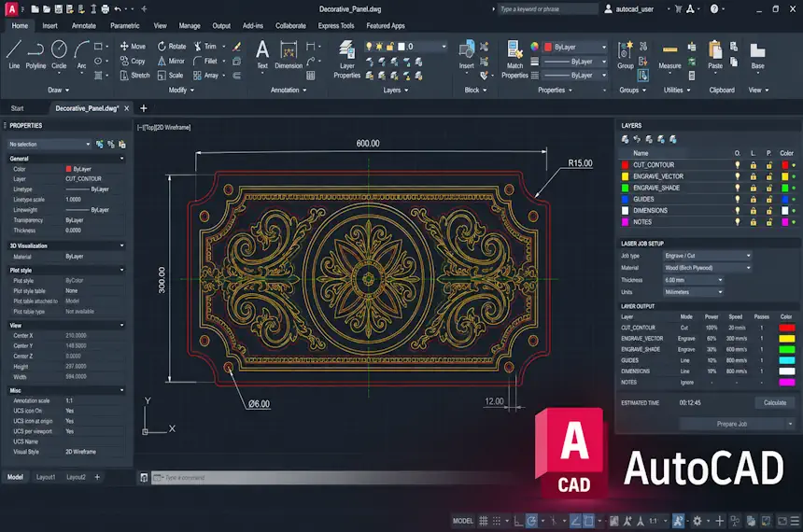Expand the Modify panel flyout
Viewport: 803px width, 532px height.
coord(181,91)
